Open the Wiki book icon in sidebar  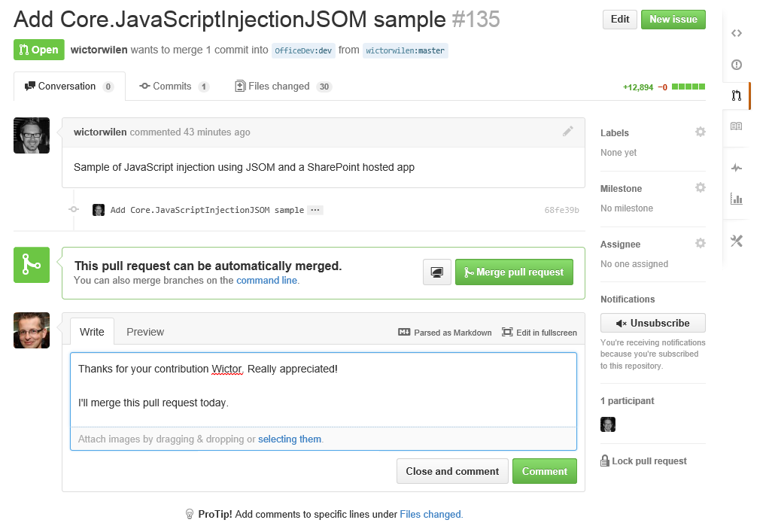click(x=737, y=126)
